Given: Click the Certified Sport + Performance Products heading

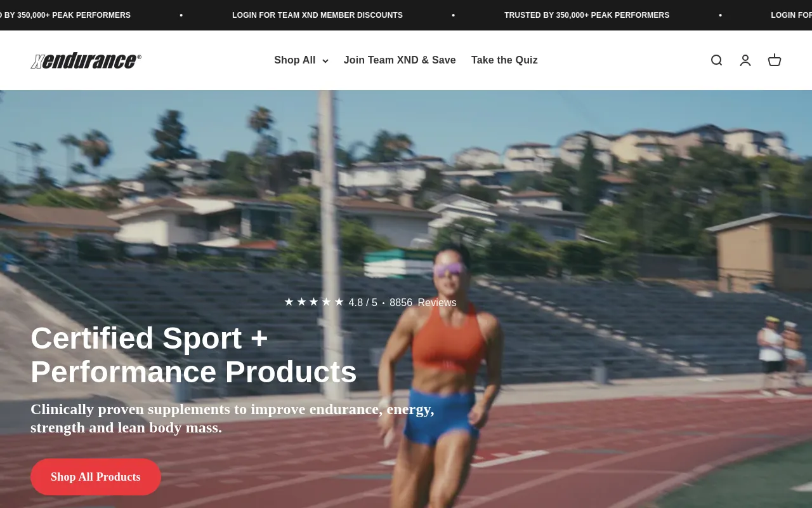Looking at the screenshot, I should click(x=193, y=355).
